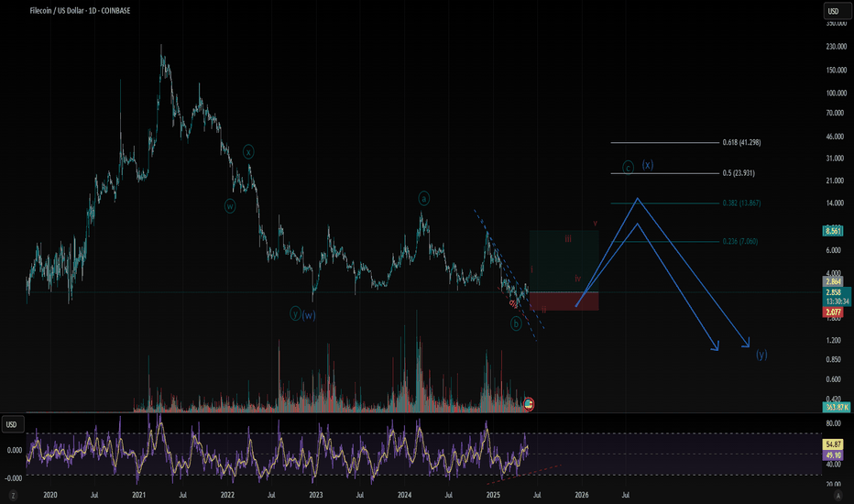The image size is (854, 504).
Task: Select the circled b wave label
Action: [516, 323]
